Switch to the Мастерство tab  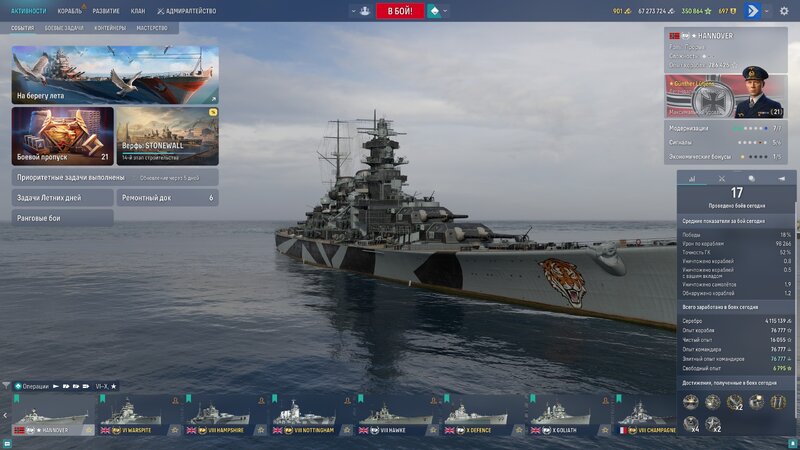(x=152, y=28)
